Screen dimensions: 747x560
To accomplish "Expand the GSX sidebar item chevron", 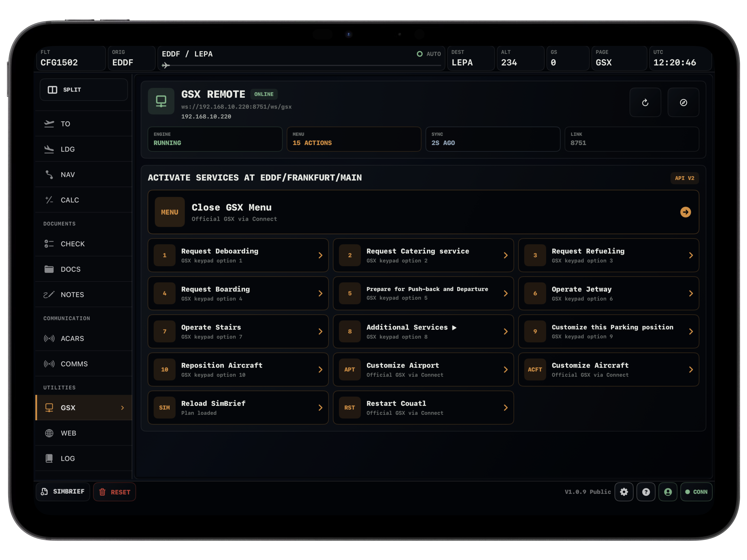I will pos(123,408).
